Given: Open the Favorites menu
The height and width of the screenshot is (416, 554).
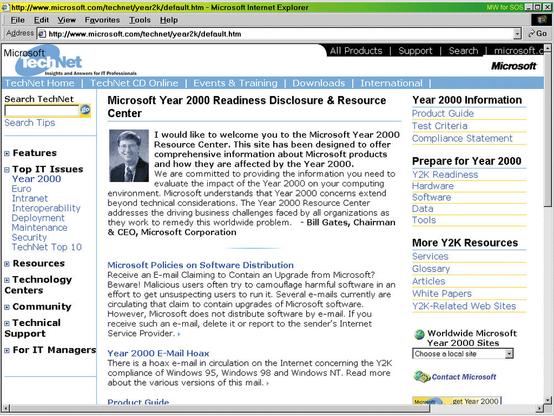Looking at the screenshot, I should point(102,20).
